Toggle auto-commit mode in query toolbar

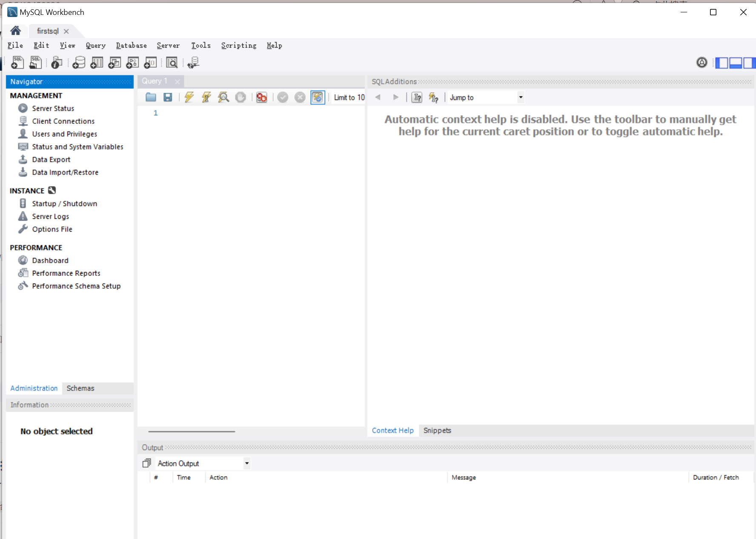point(318,97)
